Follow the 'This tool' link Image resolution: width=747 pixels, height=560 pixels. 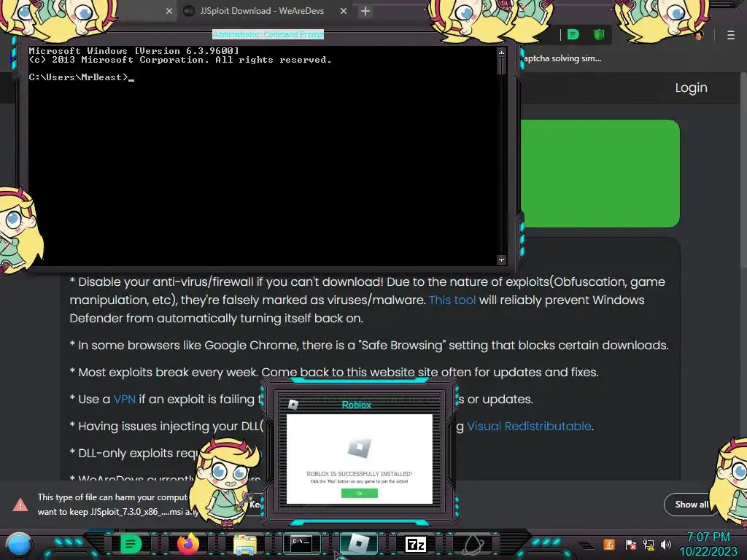tap(452, 300)
